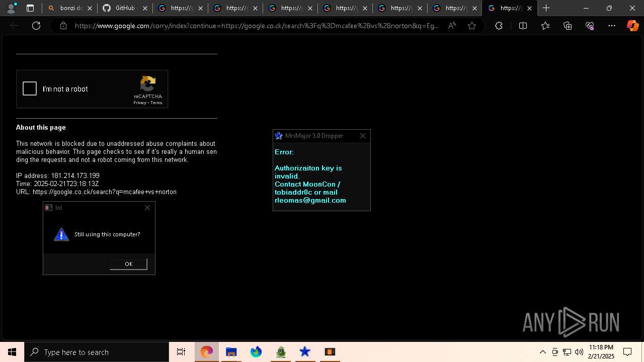Open split screen view icon
644x362 pixels.
pyautogui.click(x=523, y=26)
